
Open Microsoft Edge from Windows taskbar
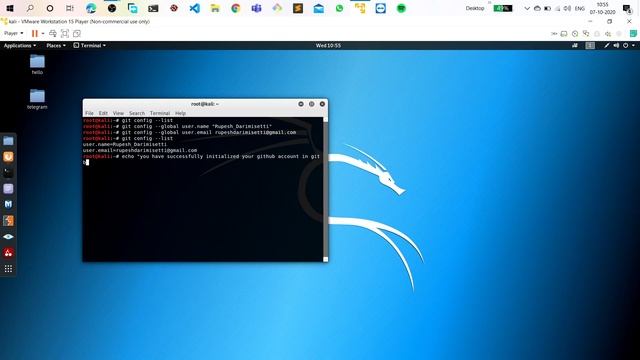point(91,8)
